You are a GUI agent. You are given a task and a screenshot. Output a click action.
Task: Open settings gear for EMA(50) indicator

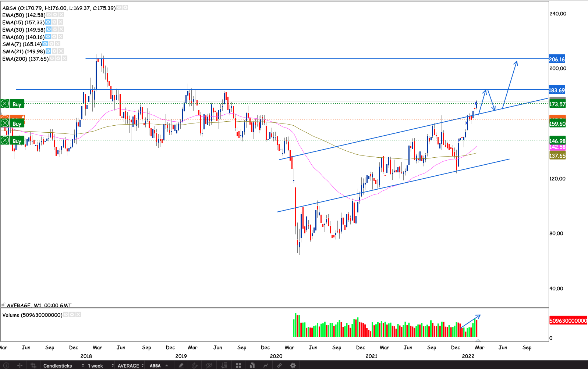click(x=55, y=15)
